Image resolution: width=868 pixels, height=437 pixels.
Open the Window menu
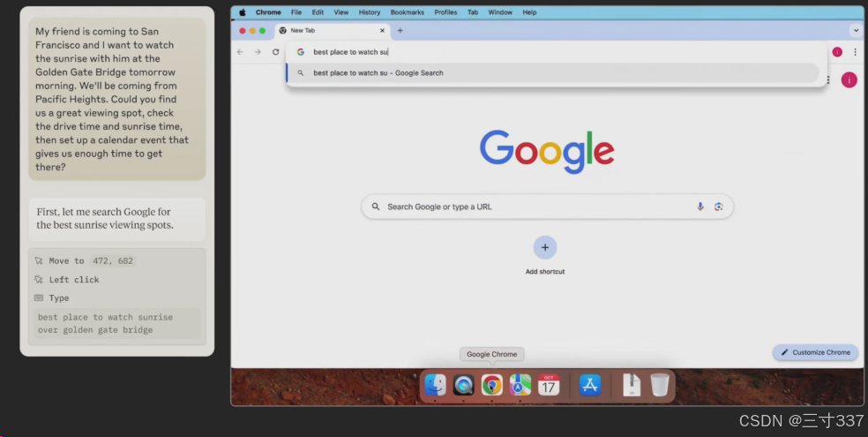point(500,12)
